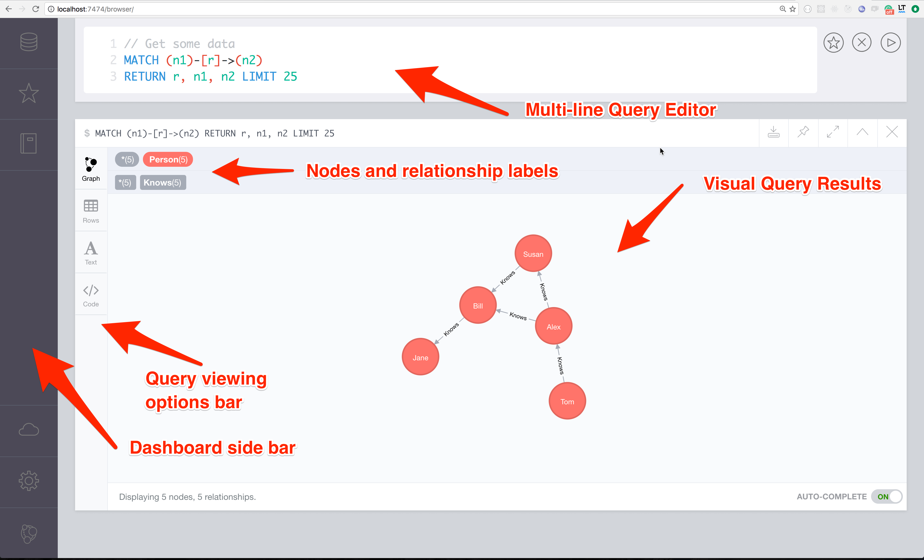
Task: Click browser back navigation arrow
Action: pos(9,9)
